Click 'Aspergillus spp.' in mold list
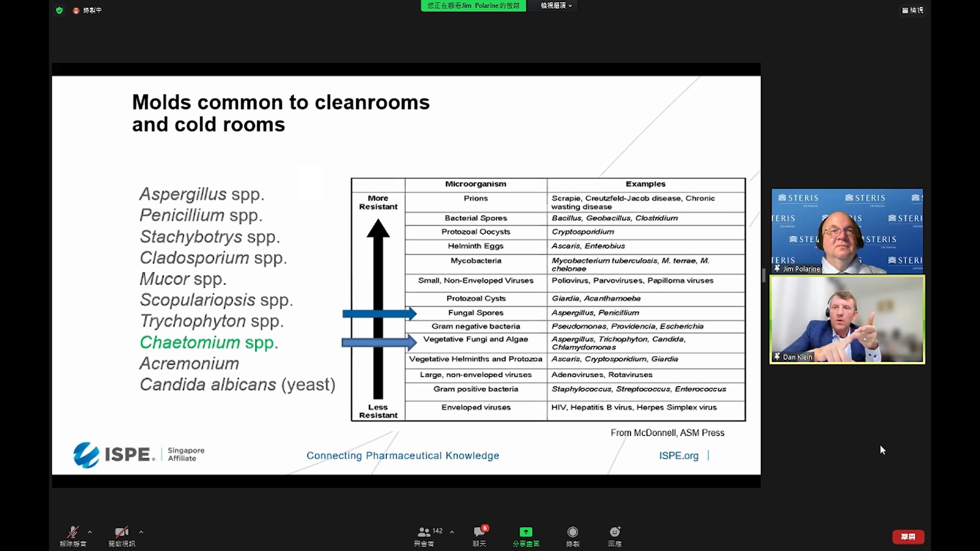This screenshot has width=980, height=551. 202,194
